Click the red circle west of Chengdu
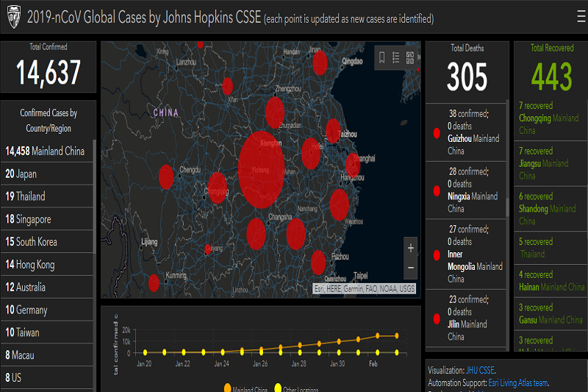Image resolution: width=588 pixels, height=392 pixels. click(x=166, y=177)
